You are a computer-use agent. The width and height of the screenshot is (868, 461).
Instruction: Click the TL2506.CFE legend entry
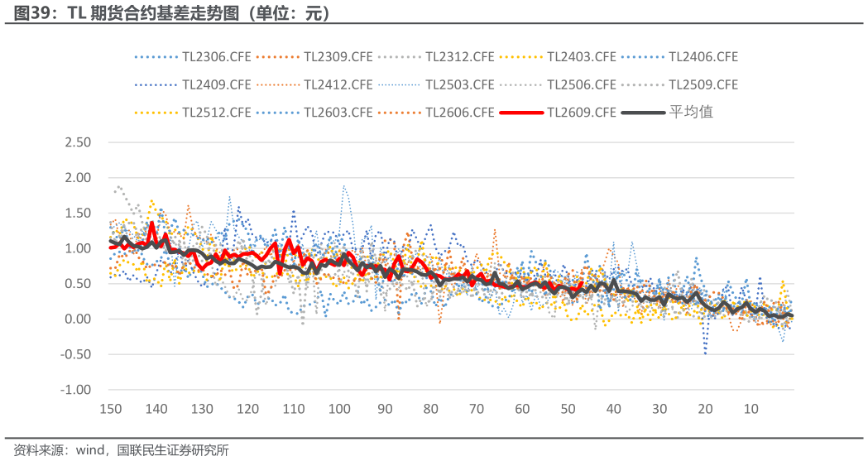[x=558, y=84]
